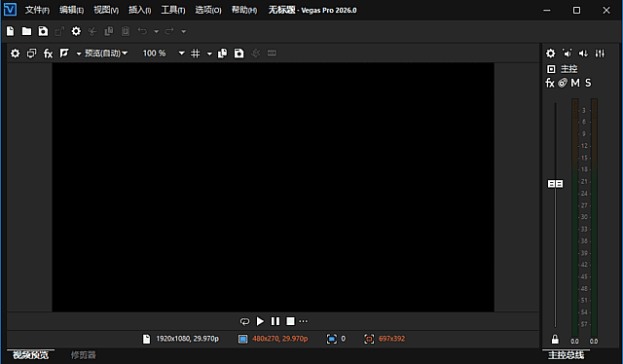Viewport: 623px width, 364px height.
Task: Toggle the preview overlays grid icon
Action: (x=196, y=54)
